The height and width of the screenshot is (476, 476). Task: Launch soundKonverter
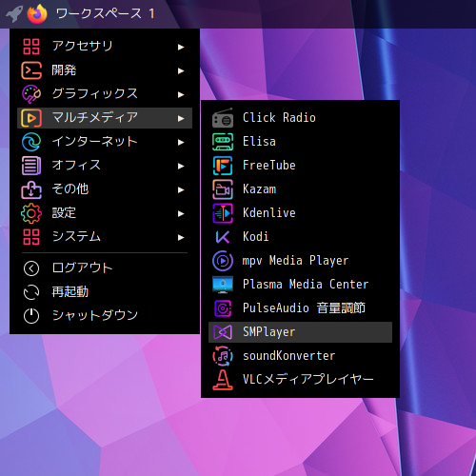(x=300, y=356)
